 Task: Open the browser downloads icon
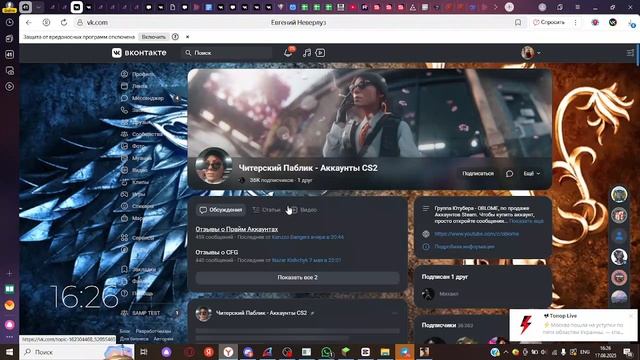pyautogui.click(x=631, y=23)
